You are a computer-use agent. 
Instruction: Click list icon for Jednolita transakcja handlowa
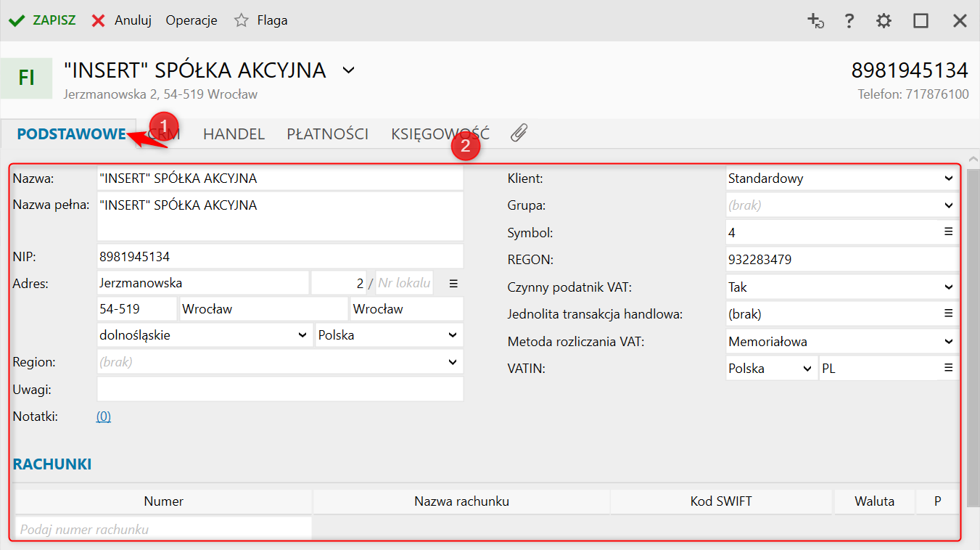948,314
